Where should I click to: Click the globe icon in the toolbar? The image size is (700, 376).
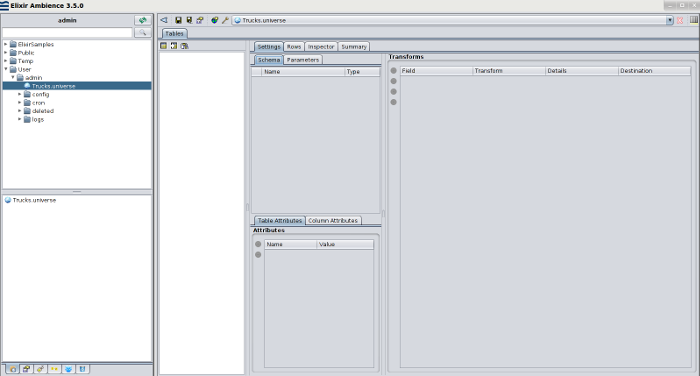point(215,20)
